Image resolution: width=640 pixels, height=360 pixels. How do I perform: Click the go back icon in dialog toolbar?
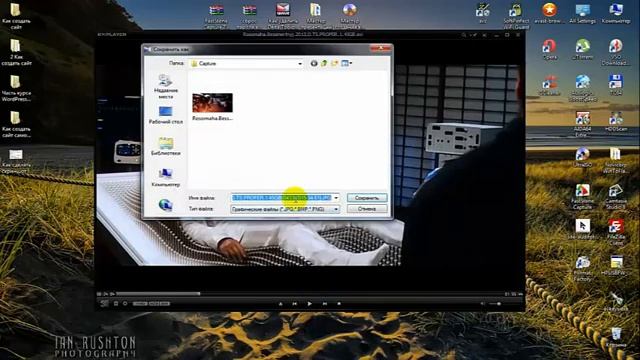tap(314, 63)
